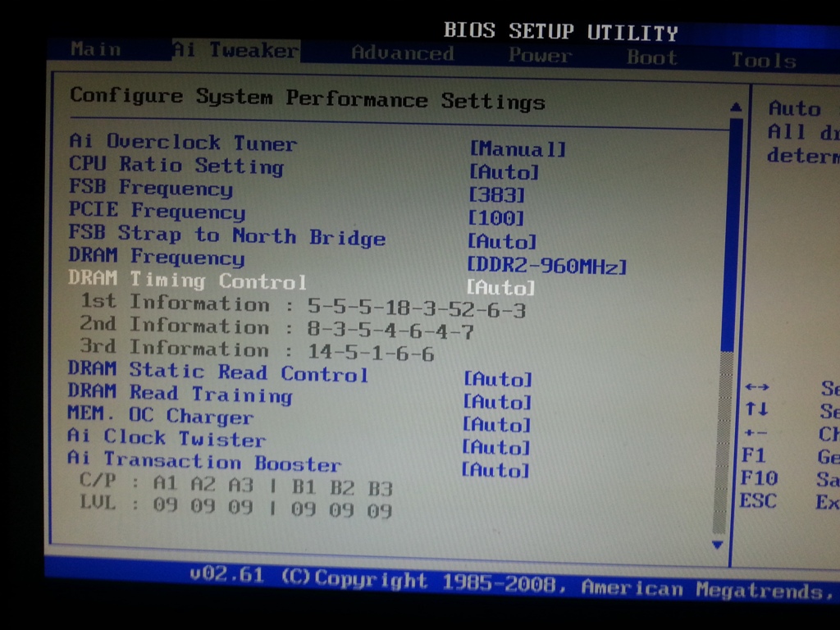Click the LVL : 09 09 09 row
The image size is (840, 630).
tap(235, 506)
